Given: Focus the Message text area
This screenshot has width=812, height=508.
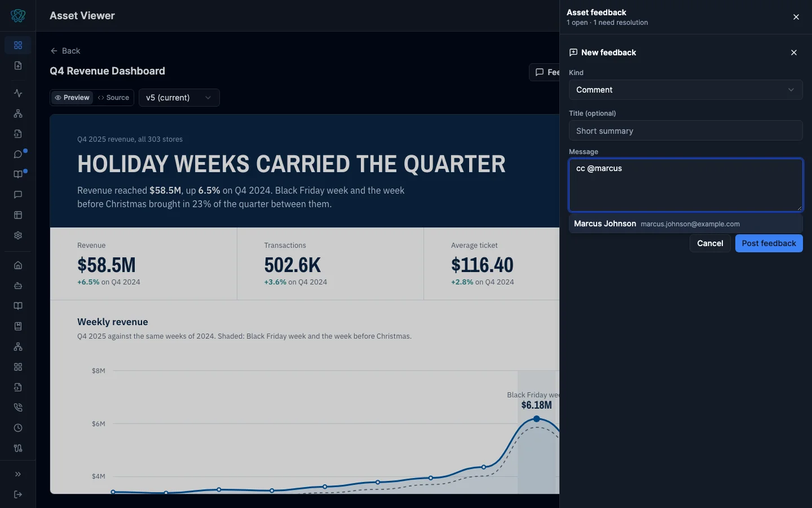Looking at the screenshot, I should coord(686,185).
